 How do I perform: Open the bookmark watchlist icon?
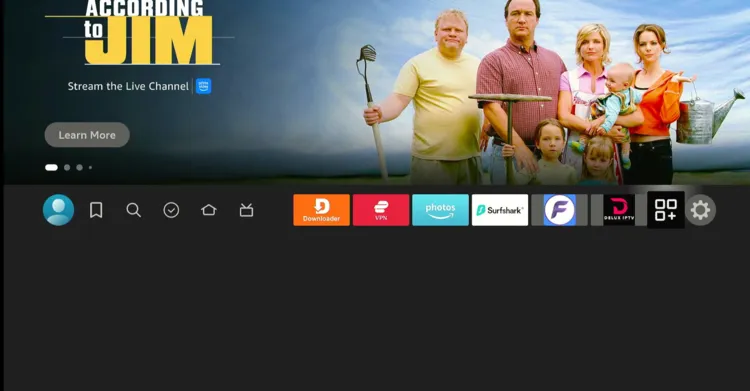click(x=96, y=210)
